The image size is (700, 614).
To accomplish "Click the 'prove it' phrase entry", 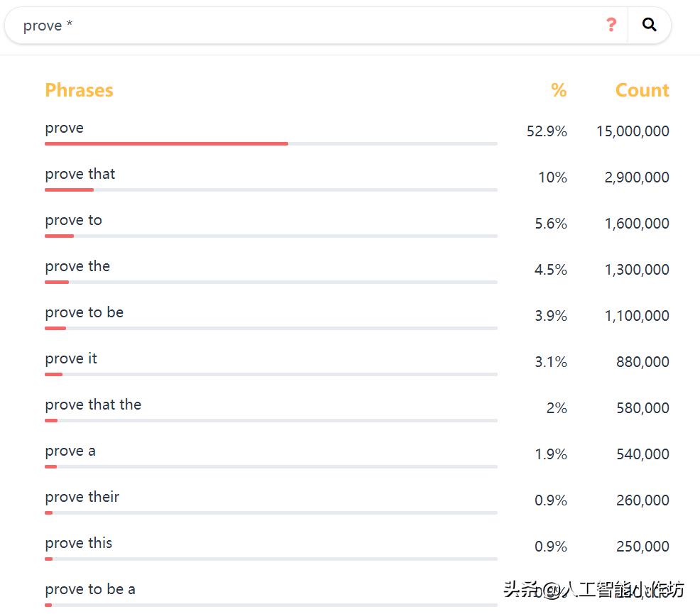I will [71, 358].
